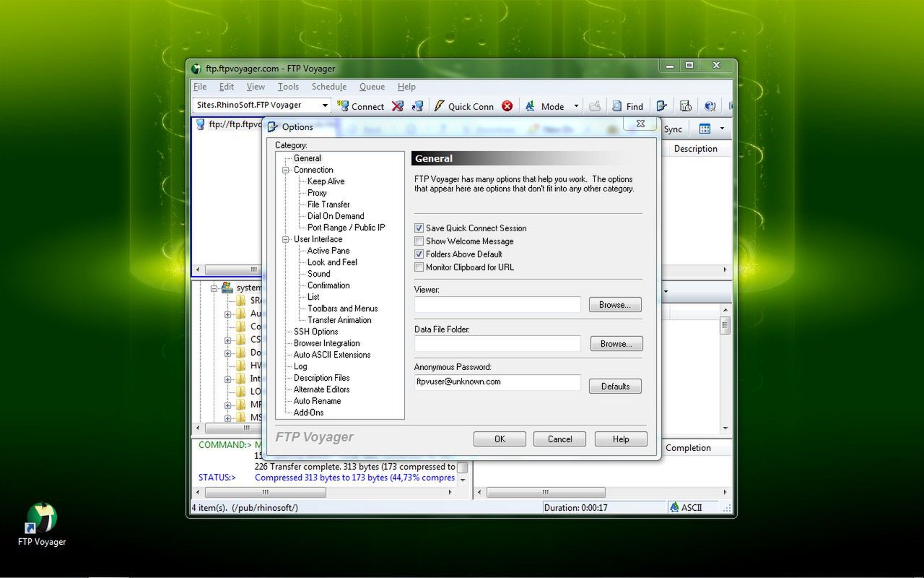Screen dimensions: 924x578
Task: Toggle Show Welcome Message checkbox
Action: coord(419,241)
